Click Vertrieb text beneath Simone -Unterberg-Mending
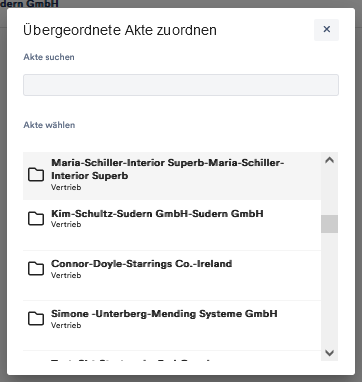 point(66,325)
